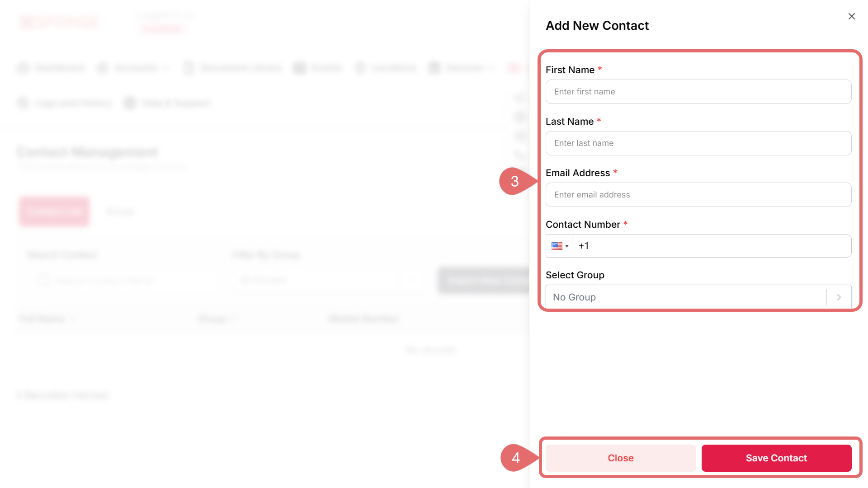This screenshot has width=868, height=488.
Task: Focus the Last Name text box
Action: tap(698, 143)
